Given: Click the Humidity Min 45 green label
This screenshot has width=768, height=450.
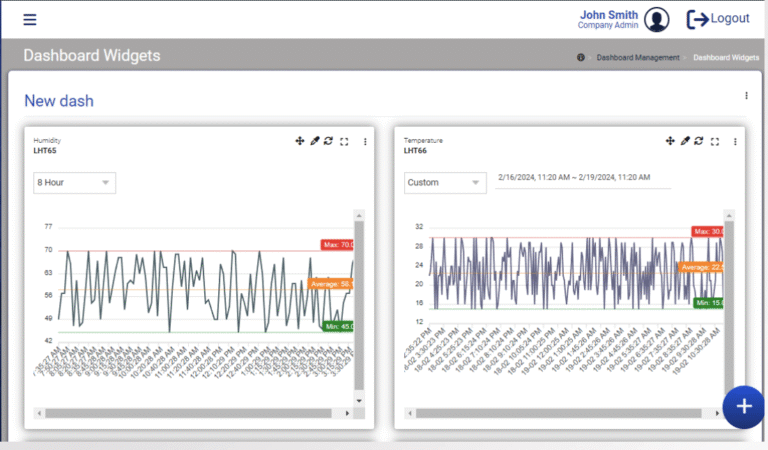Looking at the screenshot, I should click(x=338, y=326).
